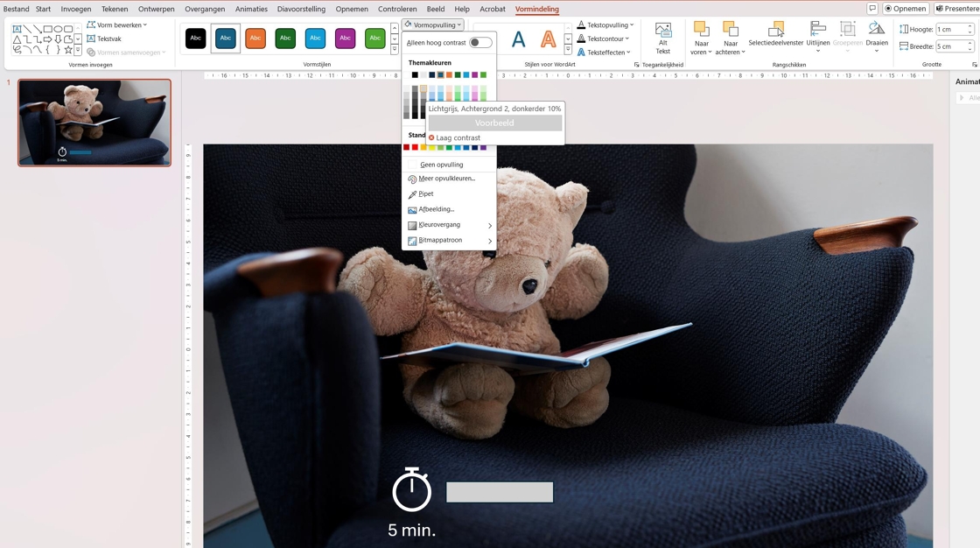Select the oval shape in shapes gallery
The width and height of the screenshot is (980, 548).
(58, 29)
